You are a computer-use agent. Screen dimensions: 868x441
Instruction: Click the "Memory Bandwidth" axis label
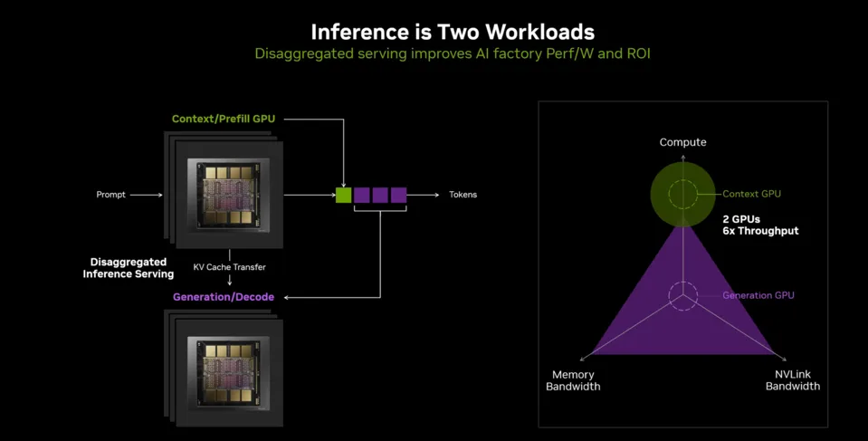pos(573,380)
